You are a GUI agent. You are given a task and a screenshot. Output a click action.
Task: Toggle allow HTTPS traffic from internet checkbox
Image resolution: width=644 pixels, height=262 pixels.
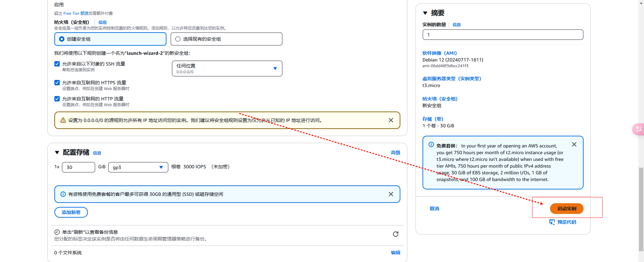(x=57, y=83)
